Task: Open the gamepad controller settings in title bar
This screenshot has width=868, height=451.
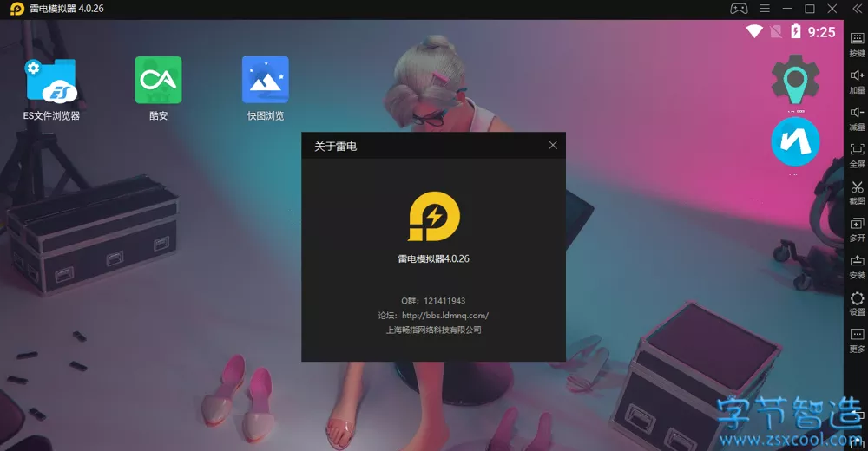Action: tap(739, 9)
